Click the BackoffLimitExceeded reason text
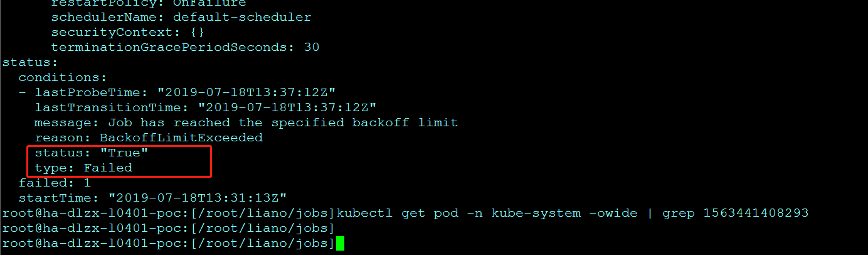This screenshot has height=255, width=868. point(181,138)
